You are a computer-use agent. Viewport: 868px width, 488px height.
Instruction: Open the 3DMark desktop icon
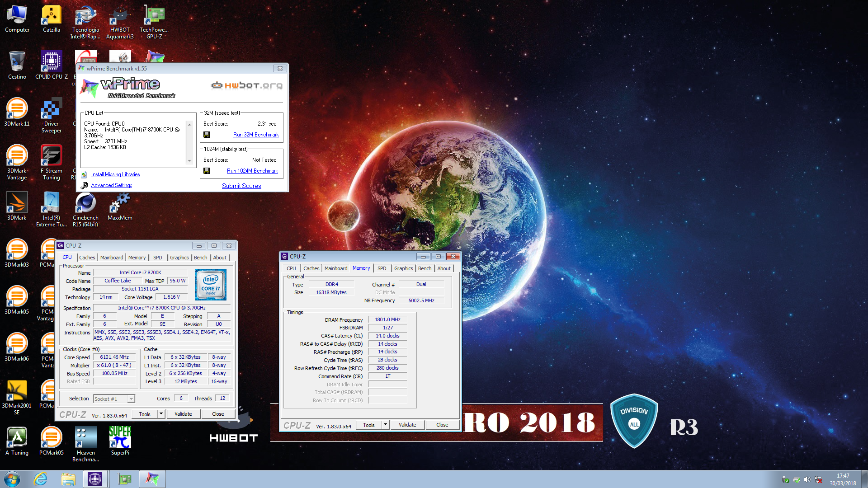pos(17,206)
